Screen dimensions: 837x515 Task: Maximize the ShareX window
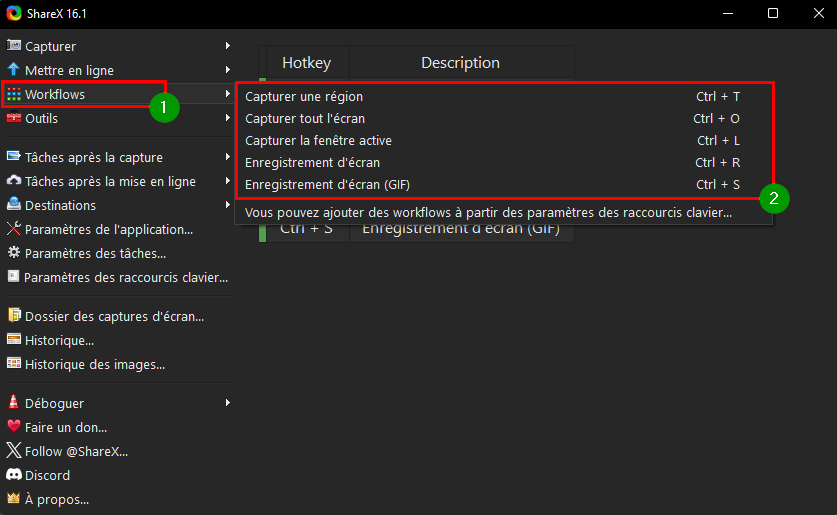pos(772,13)
